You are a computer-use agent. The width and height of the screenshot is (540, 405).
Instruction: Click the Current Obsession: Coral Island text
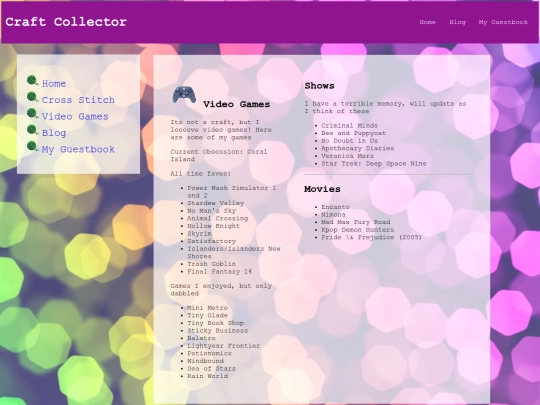point(219,155)
